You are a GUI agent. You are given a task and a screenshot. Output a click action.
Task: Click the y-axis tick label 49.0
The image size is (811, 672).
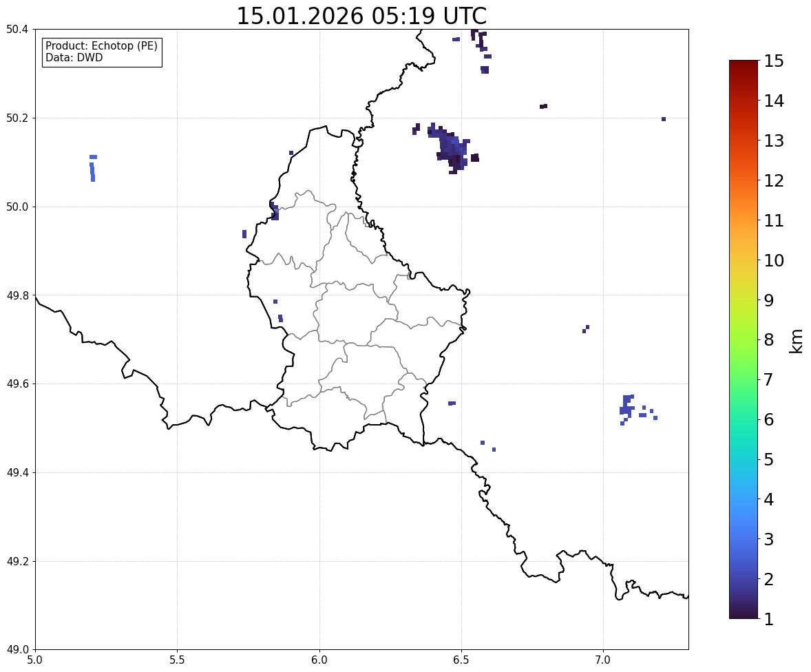click(17, 650)
